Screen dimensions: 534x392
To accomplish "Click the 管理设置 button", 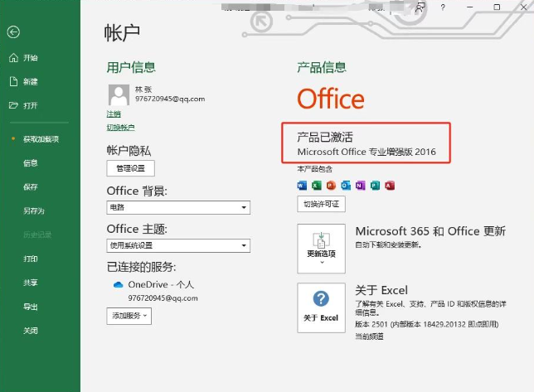I will 130,168.
